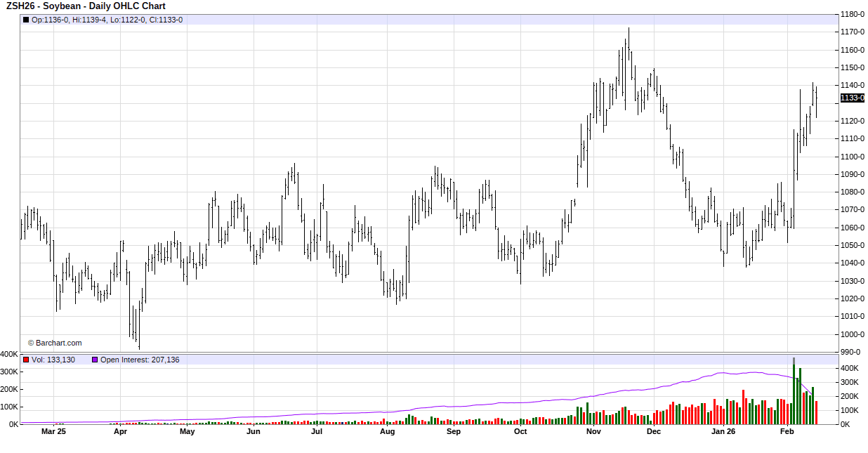Image resolution: width=868 pixels, height=453 pixels.
Task: Select the OHLC readout text Op:1136-0
Action: (x=51, y=20)
